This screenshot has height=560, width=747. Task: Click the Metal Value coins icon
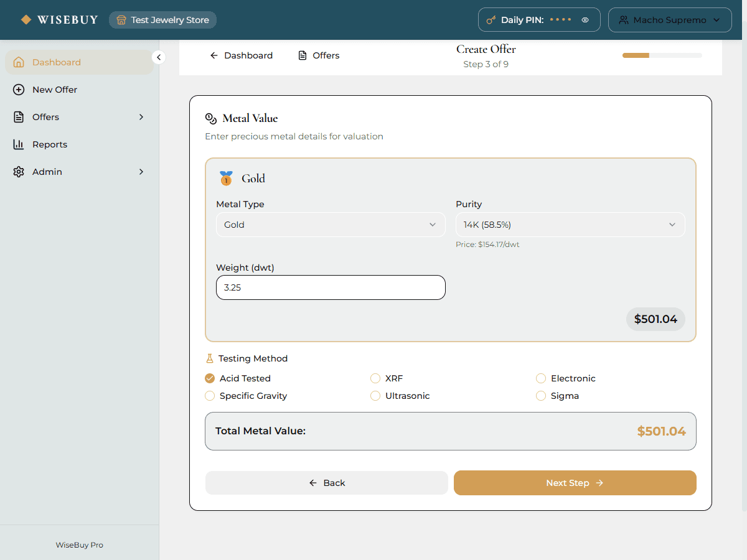pos(210,118)
